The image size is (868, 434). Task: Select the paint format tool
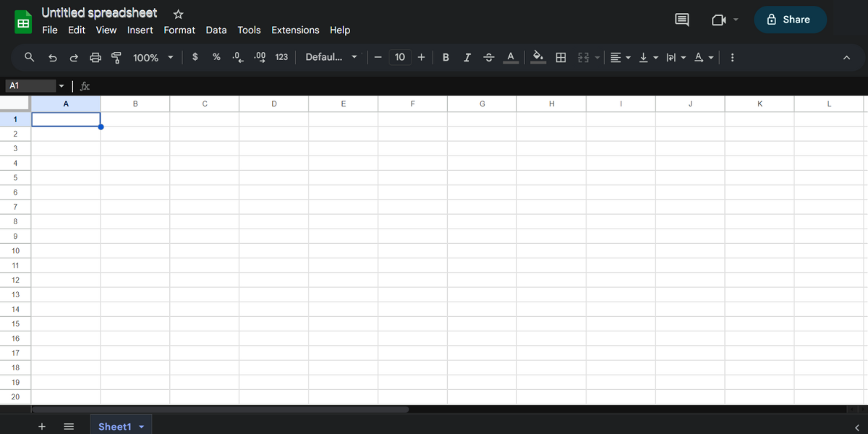click(116, 57)
